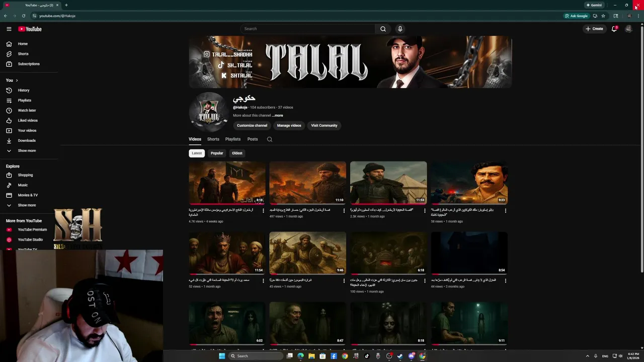Switch to the Playlists tab
644x362 pixels.
point(233,139)
